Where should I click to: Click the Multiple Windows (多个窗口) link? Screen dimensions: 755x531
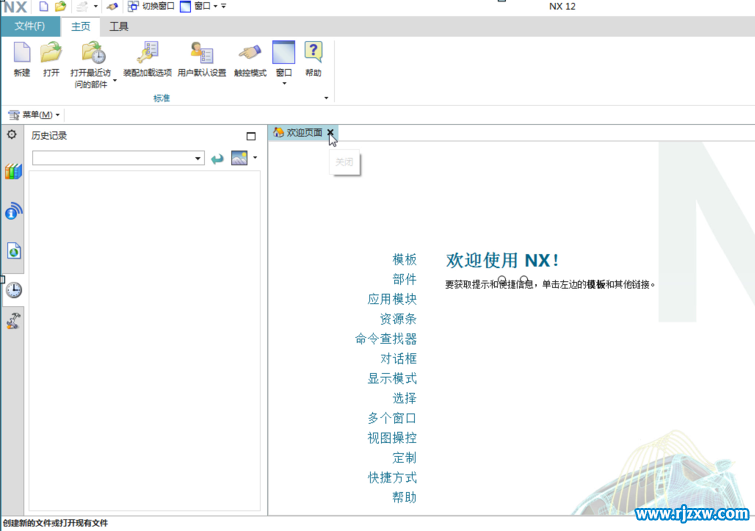coord(392,418)
